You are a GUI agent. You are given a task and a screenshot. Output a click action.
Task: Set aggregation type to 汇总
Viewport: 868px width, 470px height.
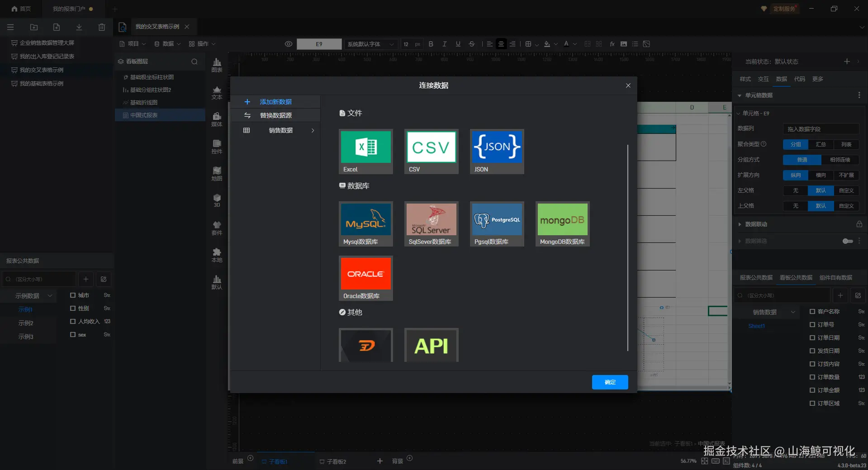(821, 144)
